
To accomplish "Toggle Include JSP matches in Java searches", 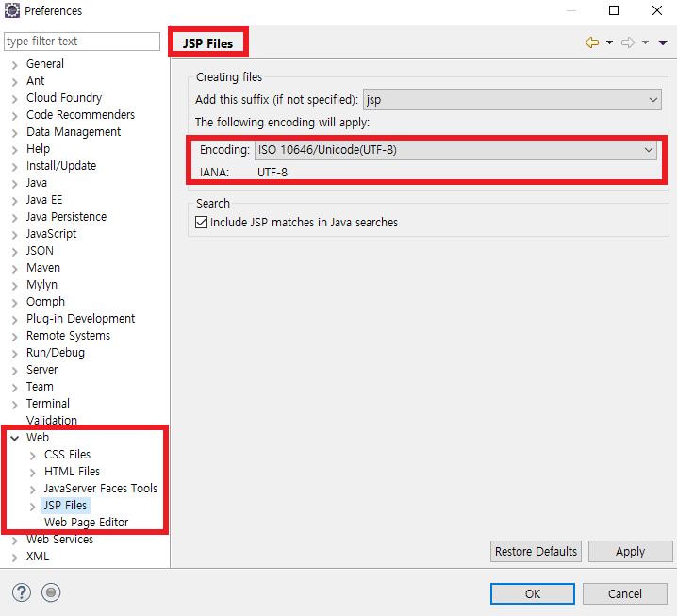I will point(201,222).
